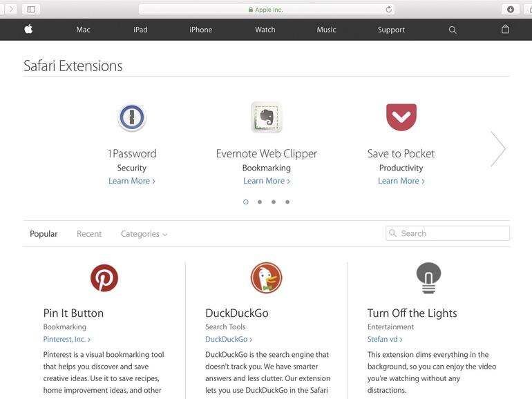This screenshot has width=532, height=399.
Task: Click the Bookmarking label under Evernote Web Clipper
Action: coord(266,168)
